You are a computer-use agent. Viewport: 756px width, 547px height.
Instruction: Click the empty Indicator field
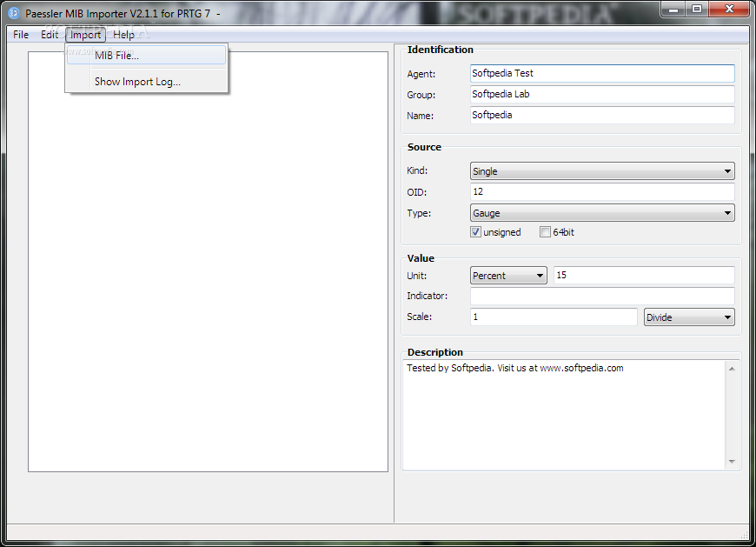coord(602,296)
